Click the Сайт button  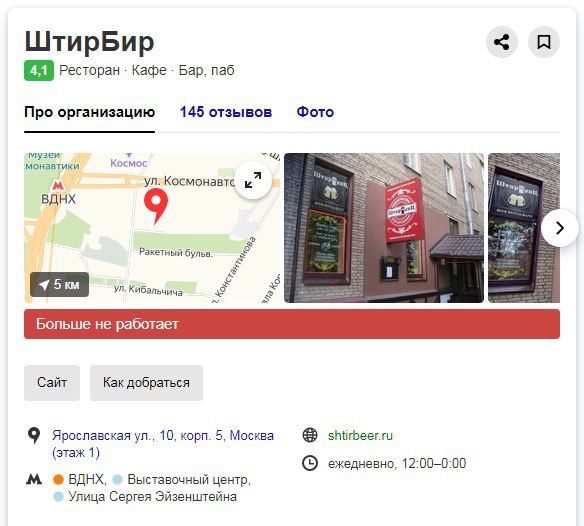52,383
